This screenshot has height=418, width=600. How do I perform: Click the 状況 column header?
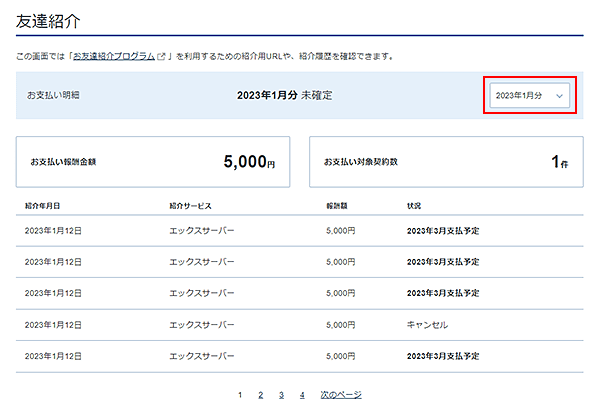point(414,206)
